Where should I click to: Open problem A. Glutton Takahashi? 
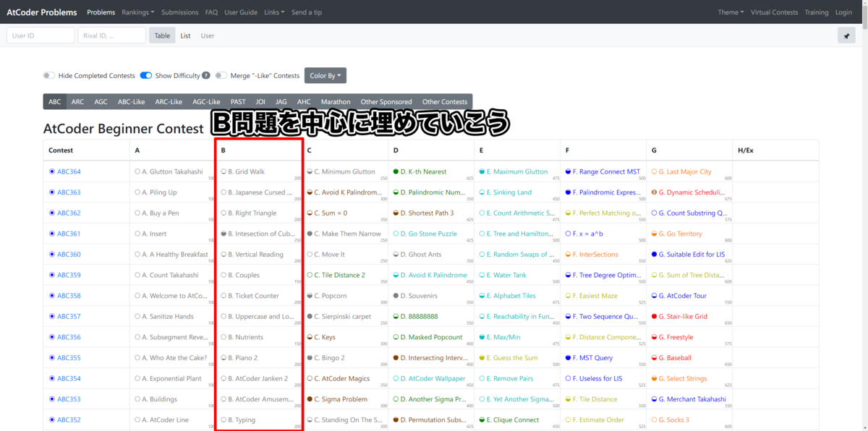coord(172,172)
